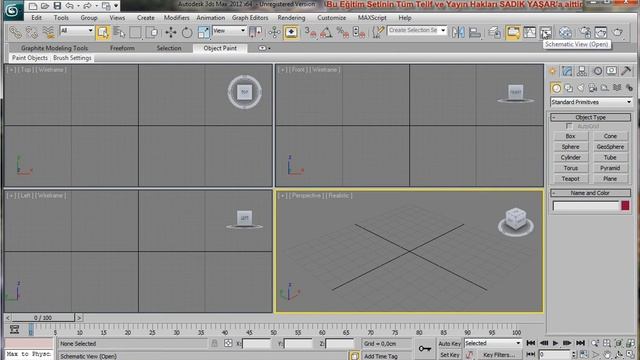Open the key mode Selected dropdown
Screen dimensions: 640x360
[493, 343]
